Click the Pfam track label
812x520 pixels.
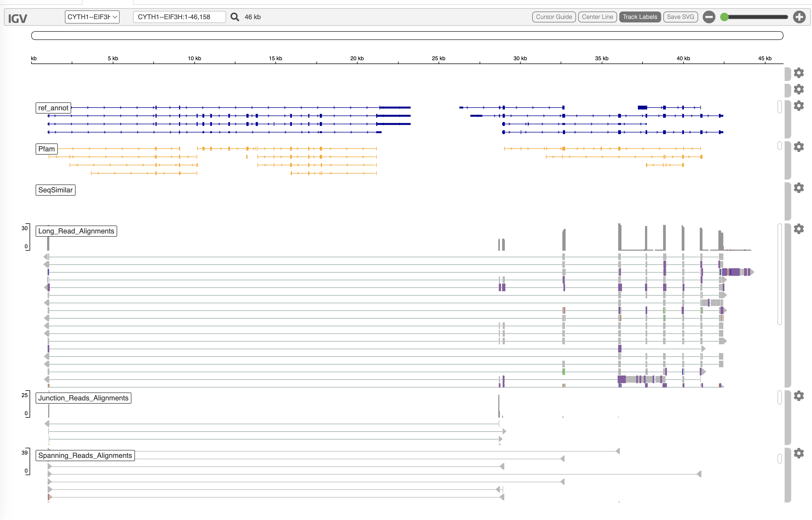pos(46,149)
